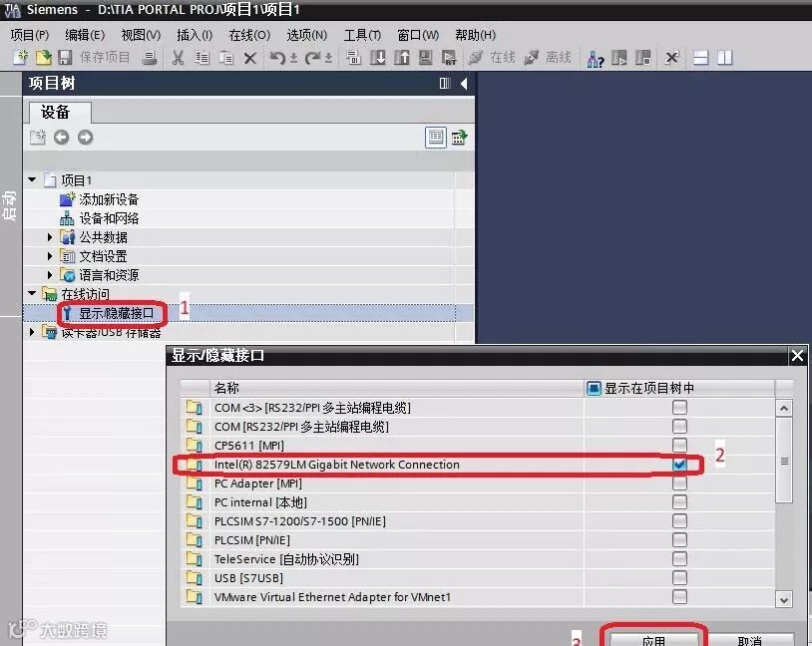This screenshot has height=646, width=812.
Task: Click the project tree back arrow
Action: [62, 138]
